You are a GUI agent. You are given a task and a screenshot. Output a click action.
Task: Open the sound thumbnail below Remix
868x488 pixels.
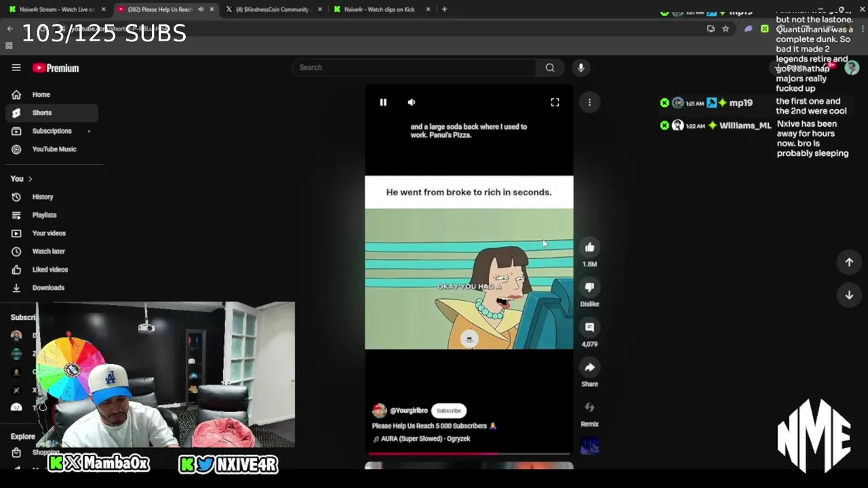point(589,446)
